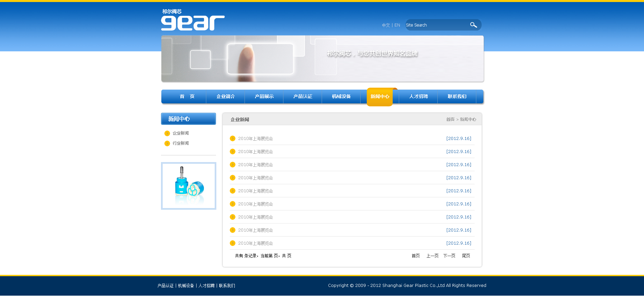
Task: Open 人才招聘 link in the footer
Action: coord(206,286)
